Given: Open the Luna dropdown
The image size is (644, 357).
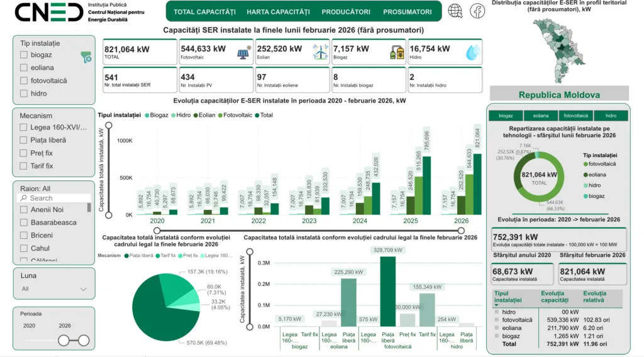Looking at the screenshot, I should [x=53, y=289].
